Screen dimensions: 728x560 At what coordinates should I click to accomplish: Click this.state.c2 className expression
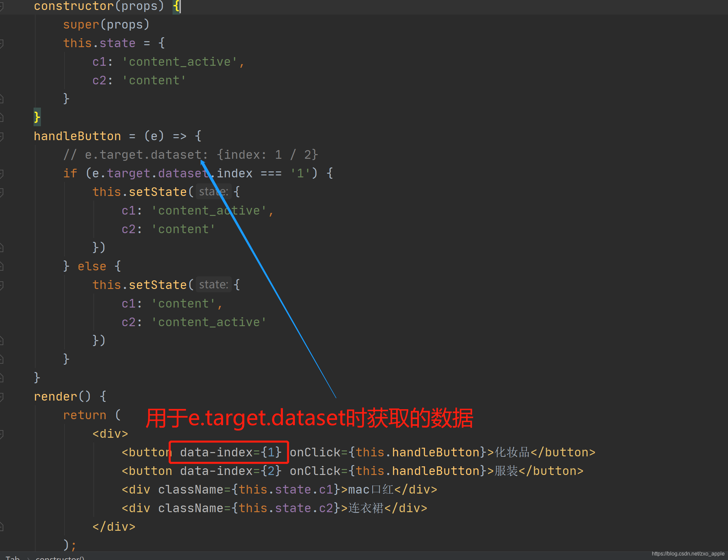[x=286, y=509]
